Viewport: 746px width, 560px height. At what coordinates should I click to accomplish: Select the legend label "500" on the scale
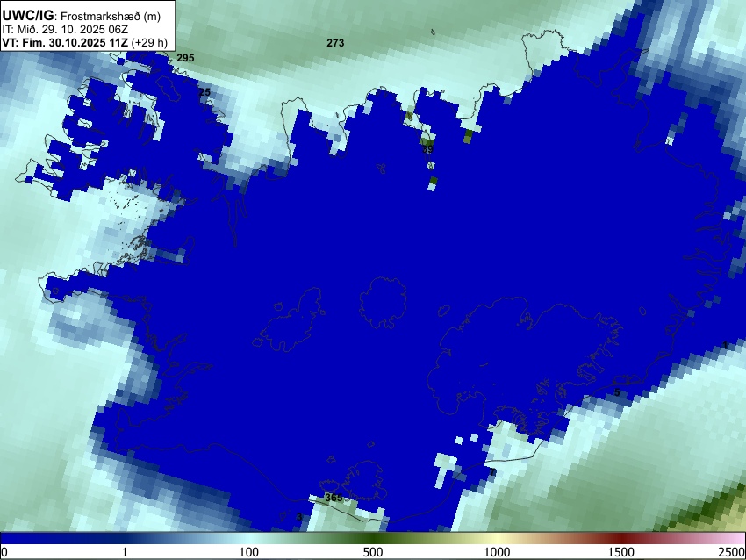point(373,552)
